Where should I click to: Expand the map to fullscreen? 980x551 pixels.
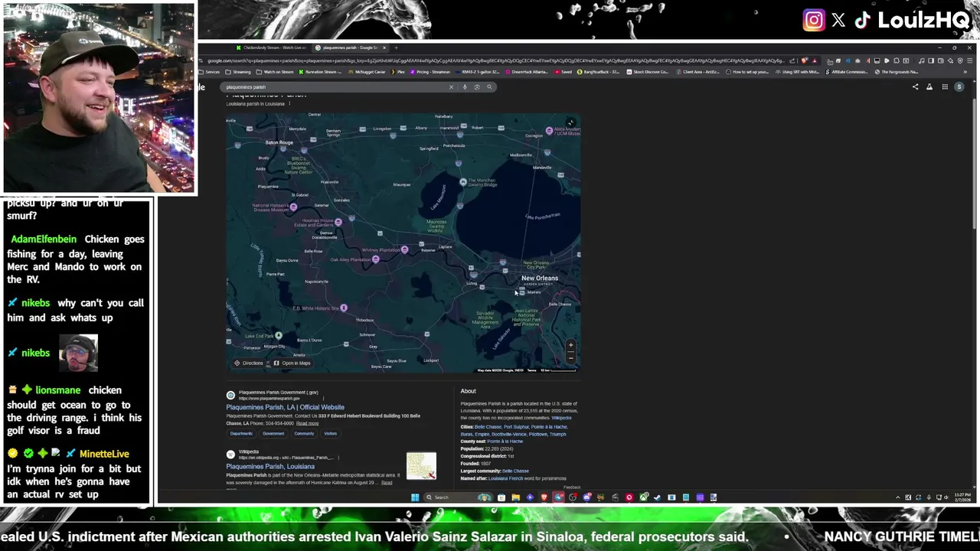(x=570, y=123)
